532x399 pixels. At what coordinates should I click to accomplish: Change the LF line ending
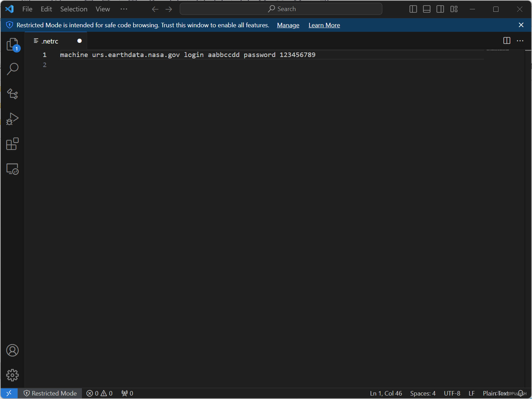point(472,393)
